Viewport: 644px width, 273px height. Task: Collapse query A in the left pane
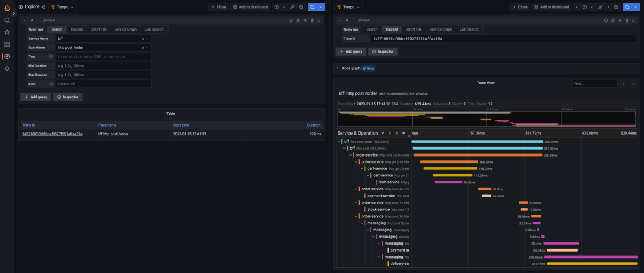click(24, 20)
